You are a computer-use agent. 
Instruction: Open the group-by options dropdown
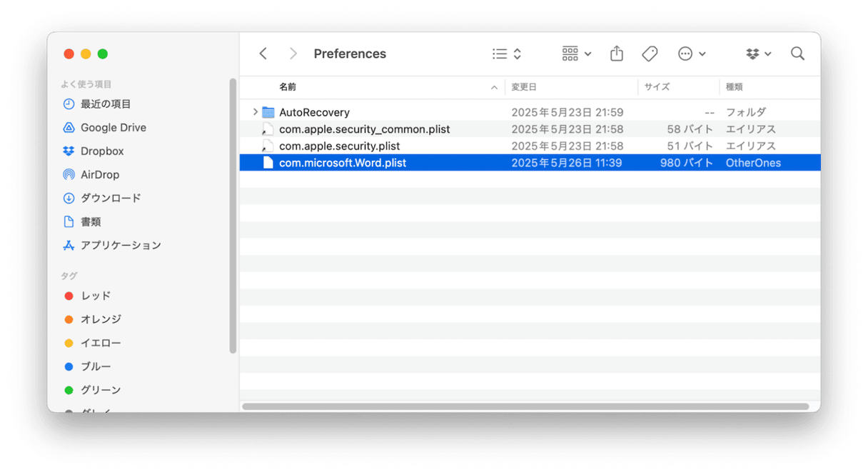577,54
